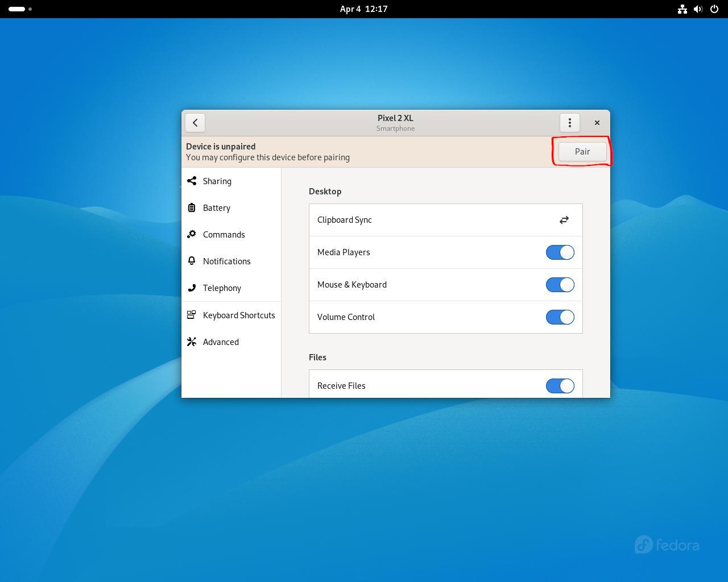Viewport: 728px width, 582px height.
Task: Click the 'Device is unpaired' message
Action: [221, 147]
